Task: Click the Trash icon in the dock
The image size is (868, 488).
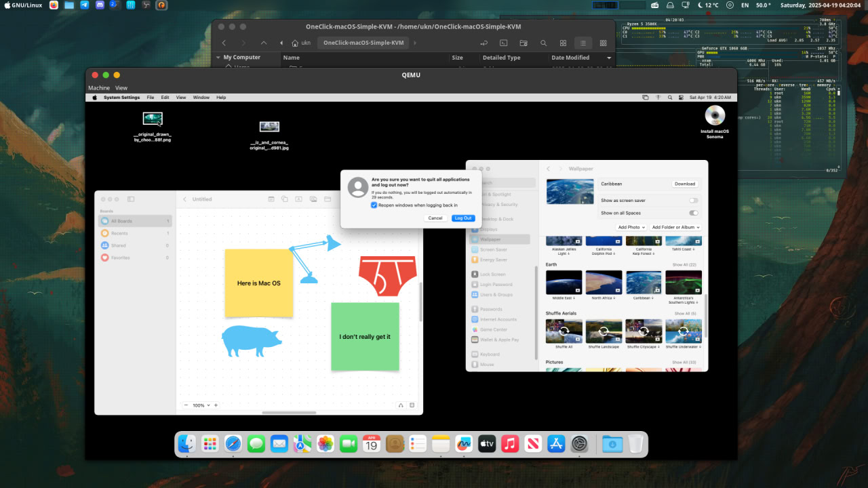Action: tap(635, 444)
